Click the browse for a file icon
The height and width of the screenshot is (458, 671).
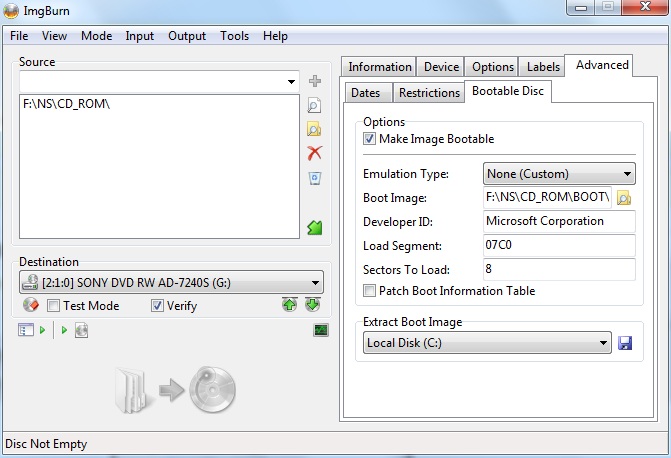(x=315, y=105)
